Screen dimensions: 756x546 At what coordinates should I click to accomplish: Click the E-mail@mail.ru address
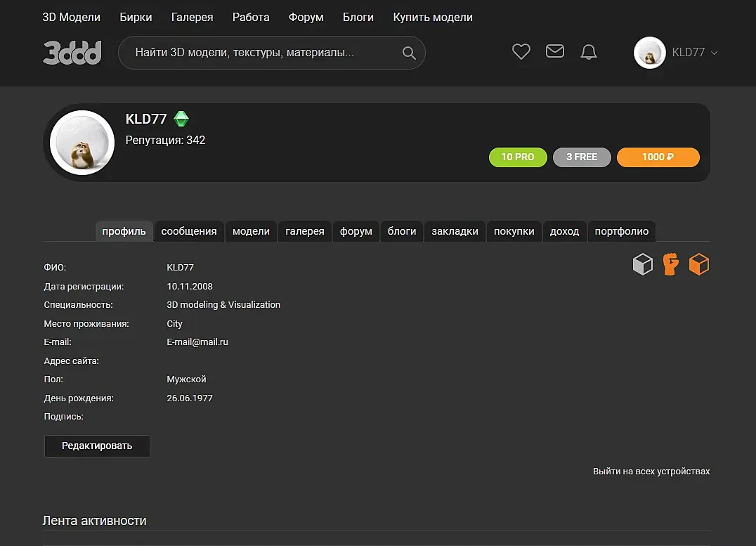pyautogui.click(x=197, y=342)
